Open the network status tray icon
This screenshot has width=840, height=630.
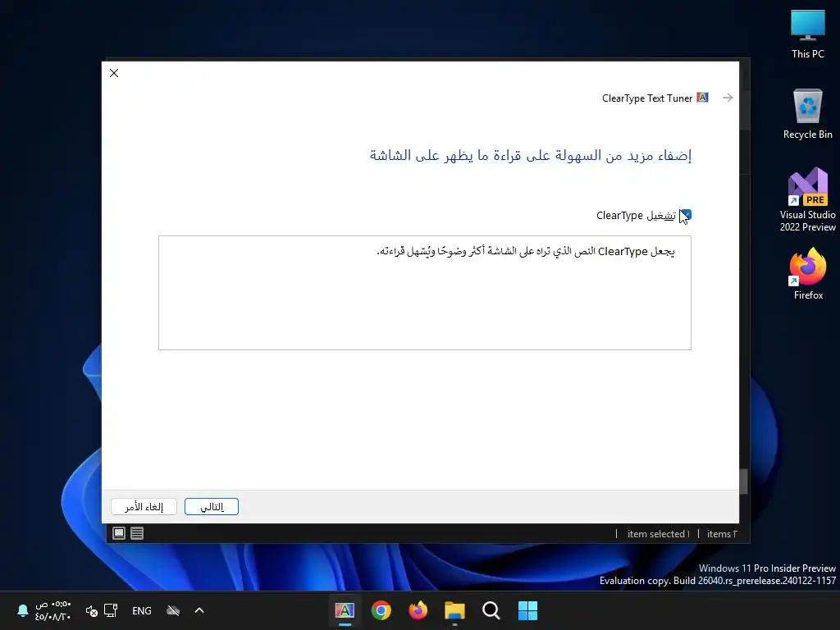coord(111,610)
